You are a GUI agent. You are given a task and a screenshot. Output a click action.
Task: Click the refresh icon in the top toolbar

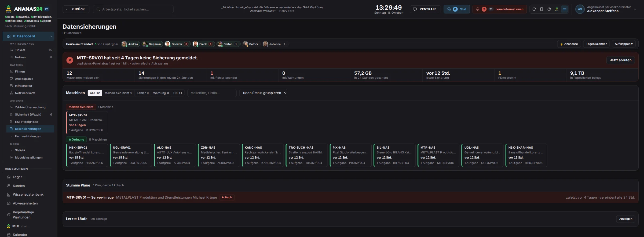534,9
